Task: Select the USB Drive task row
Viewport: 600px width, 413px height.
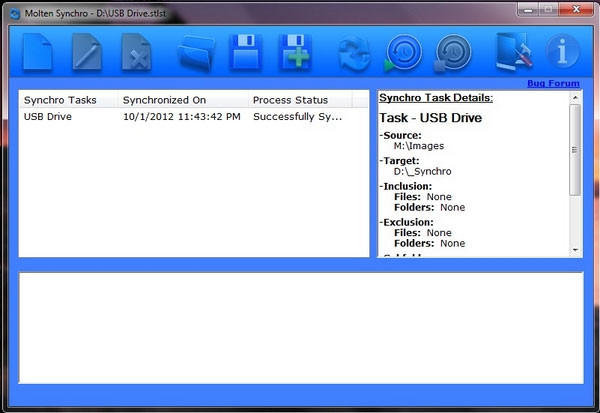Action: point(194,116)
